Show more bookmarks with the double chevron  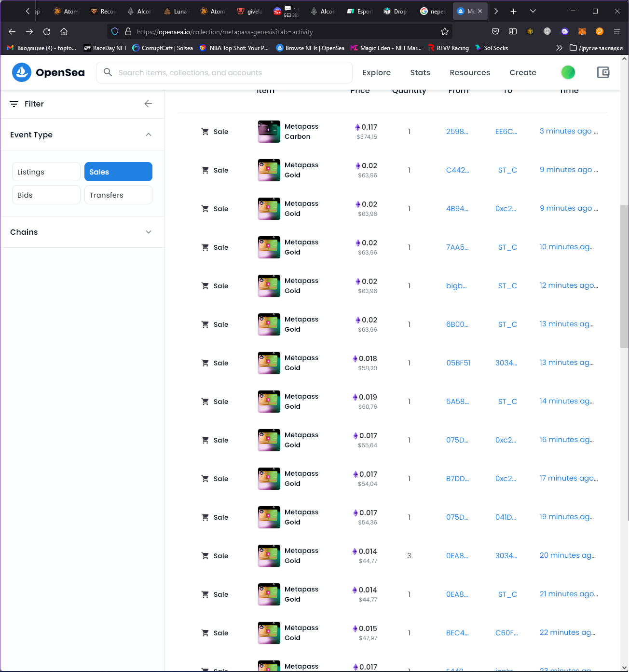[559, 48]
